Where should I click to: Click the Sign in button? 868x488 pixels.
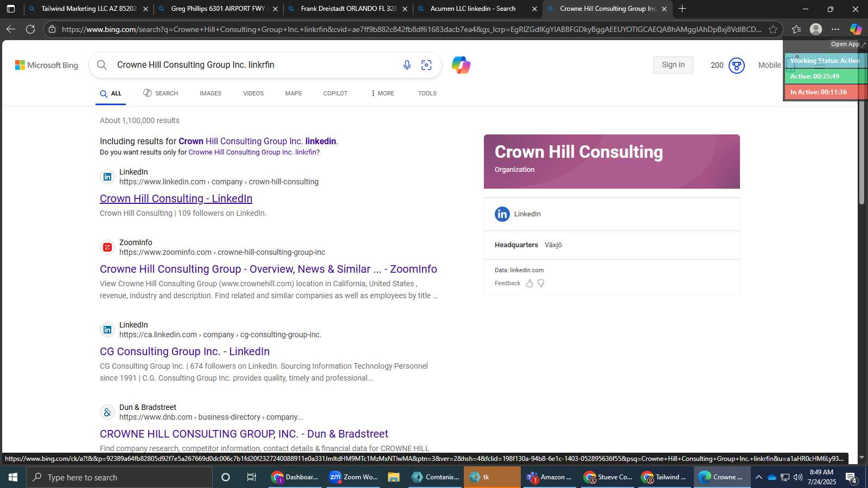(673, 65)
